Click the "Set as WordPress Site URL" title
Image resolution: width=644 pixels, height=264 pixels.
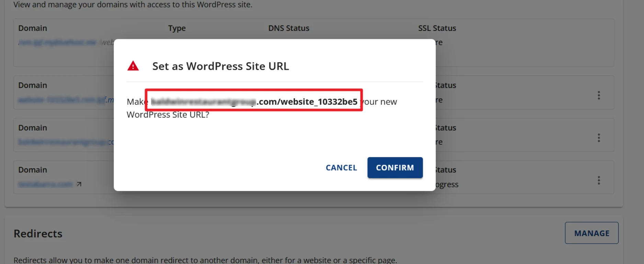[221, 66]
